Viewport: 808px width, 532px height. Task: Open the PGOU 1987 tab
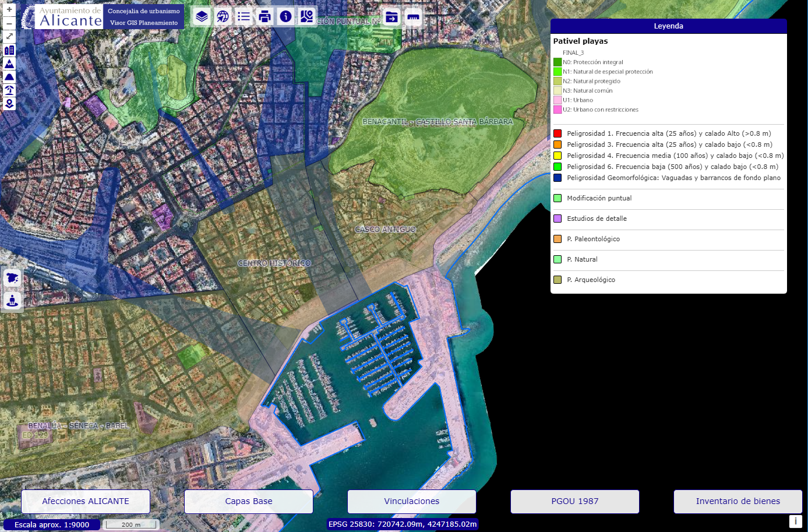pos(575,501)
